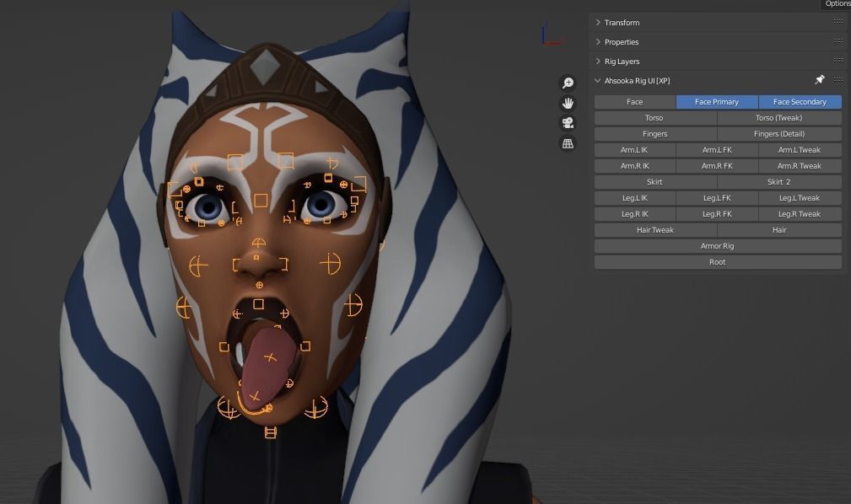Click the Transform panel drag-handle dots
851x504 pixels.
[838, 22]
